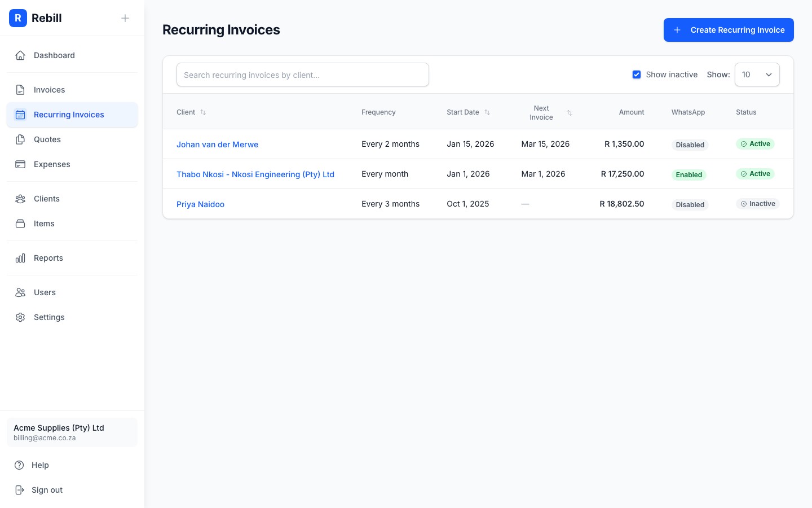812x508 pixels.
Task: Open the Dashboard using the home icon
Action: 20,55
